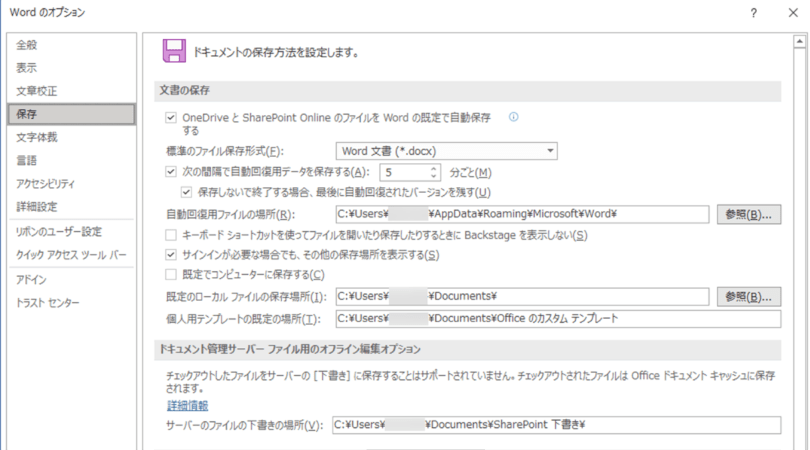Click the AutoRecover file location path field
The image size is (810, 450).
(522, 214)
